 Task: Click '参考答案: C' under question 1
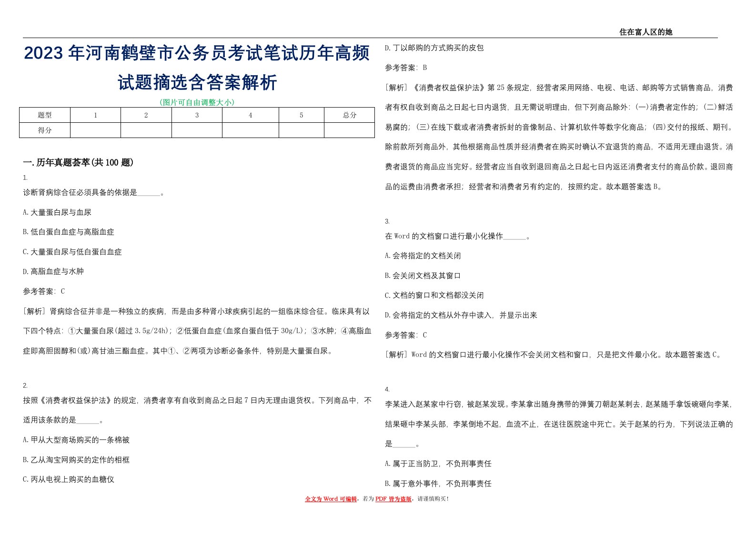point(44,291)
